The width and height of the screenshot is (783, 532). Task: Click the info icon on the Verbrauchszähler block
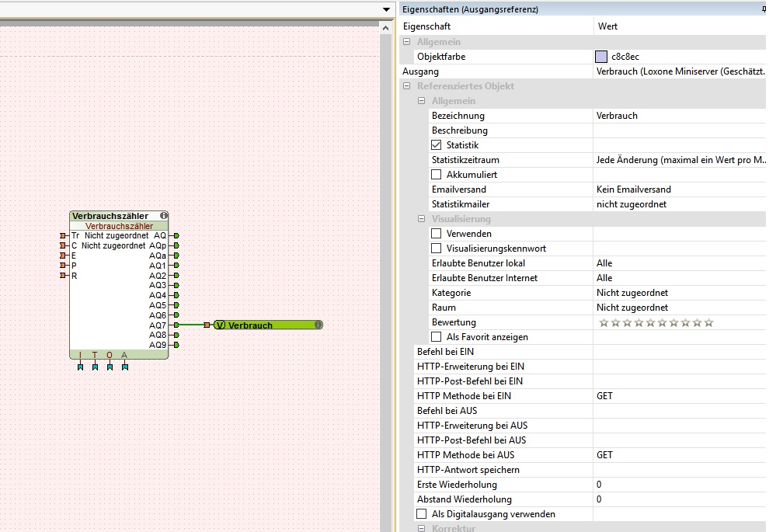164,216
